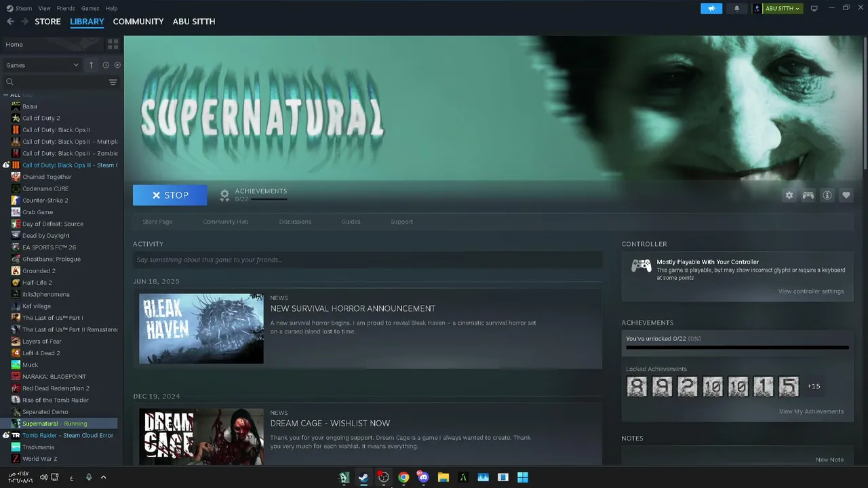Viewport: 868px width, 488px height.
Task: Open View My Achievements link
Action: [812, 411]
